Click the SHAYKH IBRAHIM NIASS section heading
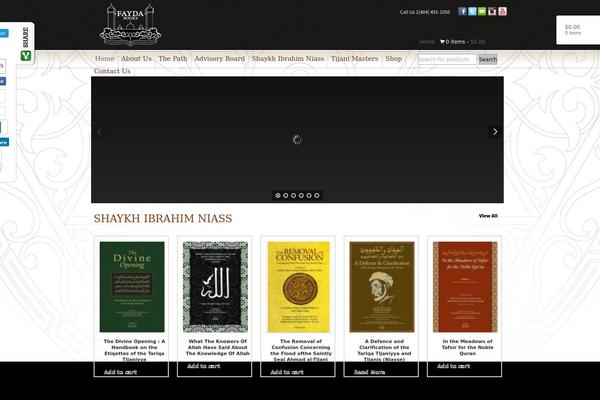600x400 pixels. [163, 218]
